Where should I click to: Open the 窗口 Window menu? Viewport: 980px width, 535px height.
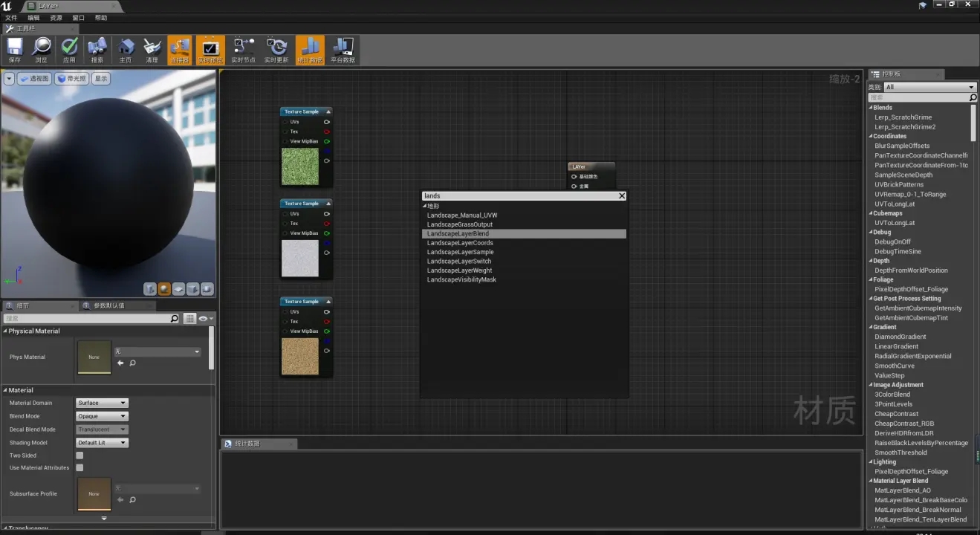(x=78, y=18)
